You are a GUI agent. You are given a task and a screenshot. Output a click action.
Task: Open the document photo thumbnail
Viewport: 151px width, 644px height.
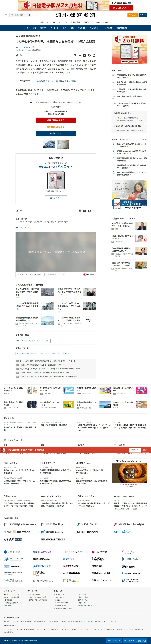click(x=63, y=144)
